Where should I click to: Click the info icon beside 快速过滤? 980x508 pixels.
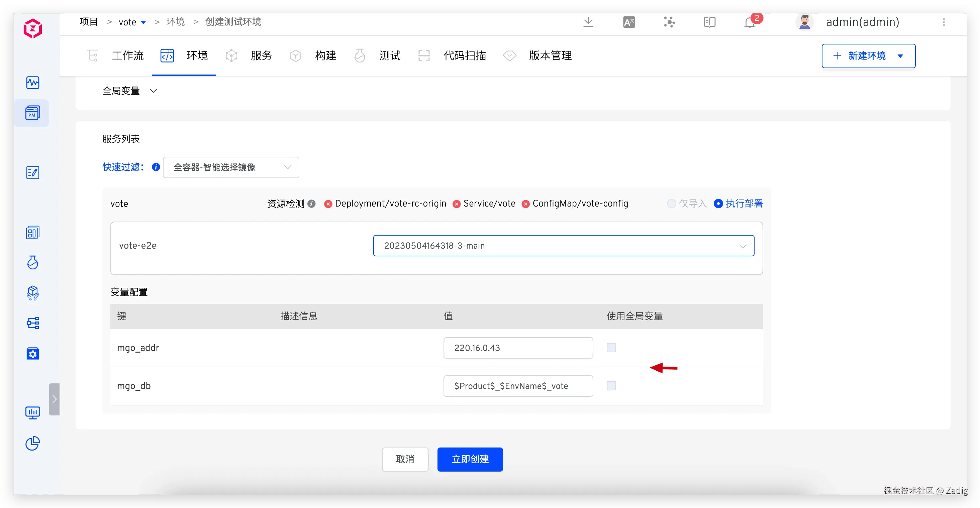click(156, 167)
